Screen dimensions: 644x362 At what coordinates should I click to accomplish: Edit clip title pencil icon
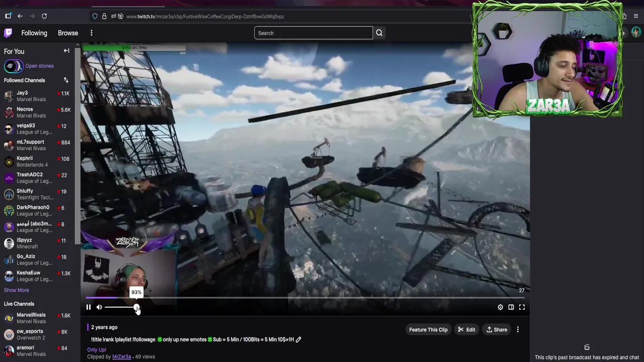click(298, 340)
